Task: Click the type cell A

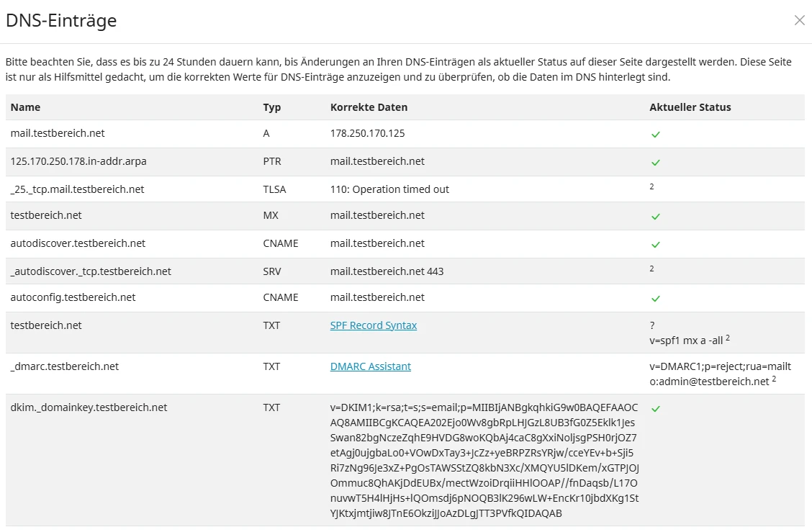Action: [x=266, y=133]
